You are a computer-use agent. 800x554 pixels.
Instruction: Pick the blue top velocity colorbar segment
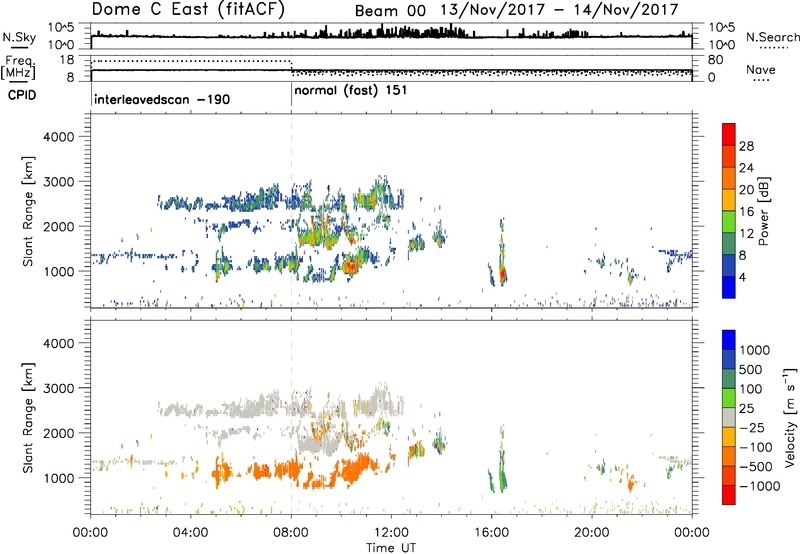[729, 340]
